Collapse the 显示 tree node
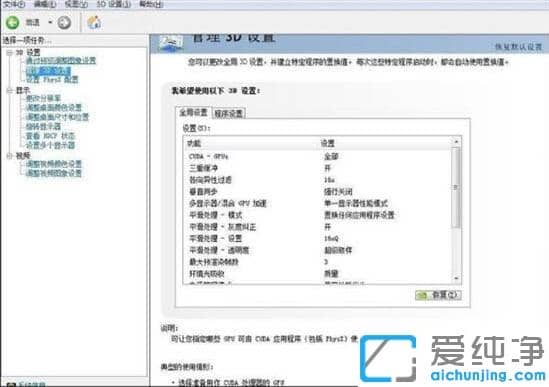Screen dimensions: 549x387 (x=9, y=90)
